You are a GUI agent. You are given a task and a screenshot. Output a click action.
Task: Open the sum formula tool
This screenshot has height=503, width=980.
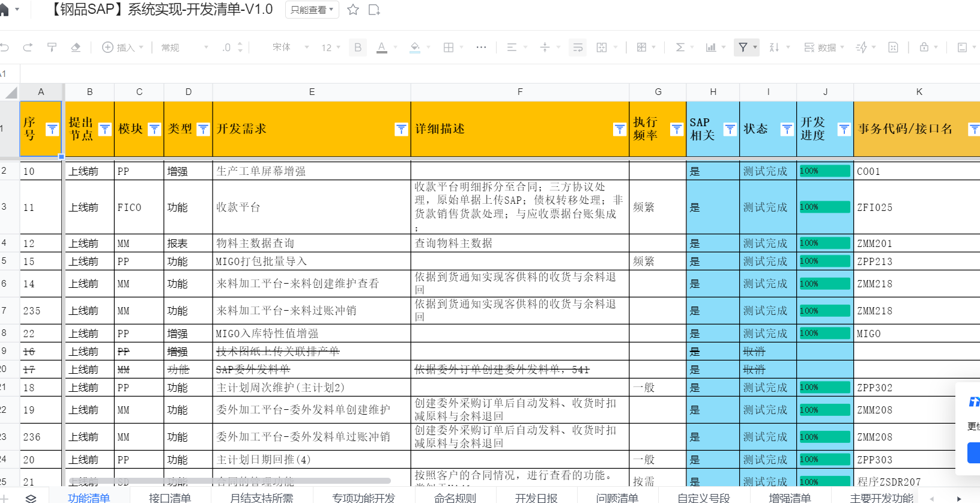coord(680,47)
